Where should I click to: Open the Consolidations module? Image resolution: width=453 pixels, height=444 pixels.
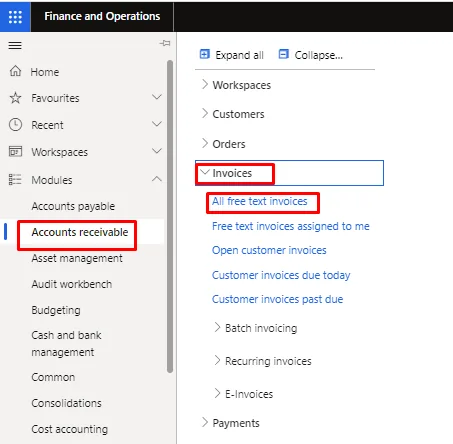coord(66,403)
